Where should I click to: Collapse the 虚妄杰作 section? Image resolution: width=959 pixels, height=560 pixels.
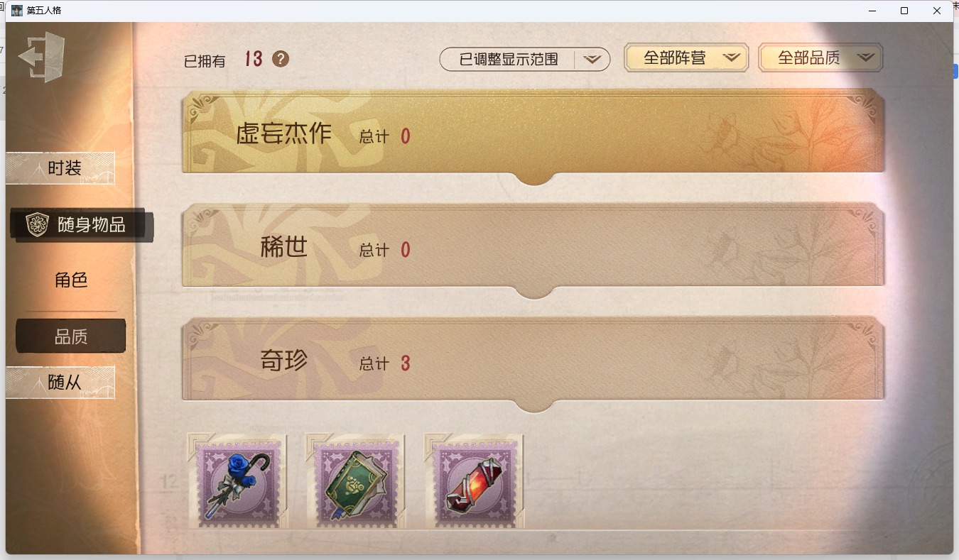click(533, 136)
